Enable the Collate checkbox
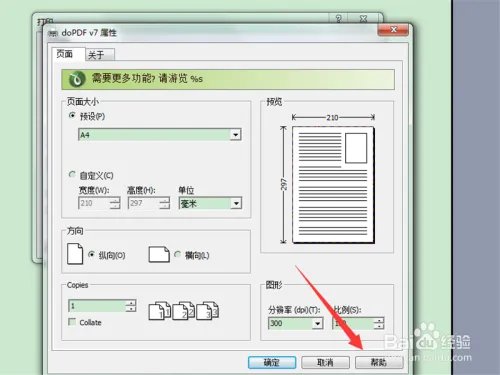The height and width of the screenshot is (375, 500). pyautogui.click(x=72, y=322)
